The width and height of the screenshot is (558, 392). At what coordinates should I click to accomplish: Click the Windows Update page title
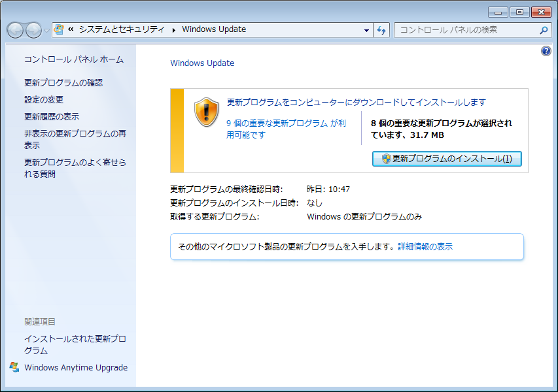point(202,63)
